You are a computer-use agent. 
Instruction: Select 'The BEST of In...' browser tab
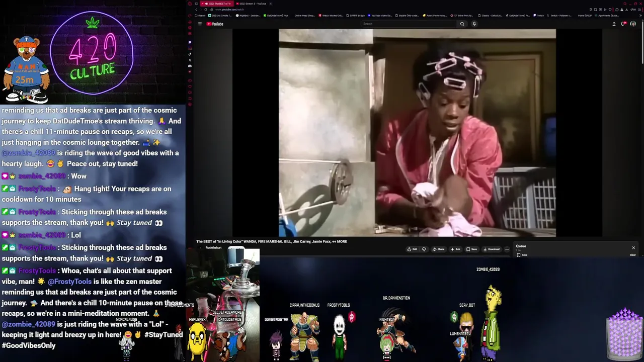[217, 4]
